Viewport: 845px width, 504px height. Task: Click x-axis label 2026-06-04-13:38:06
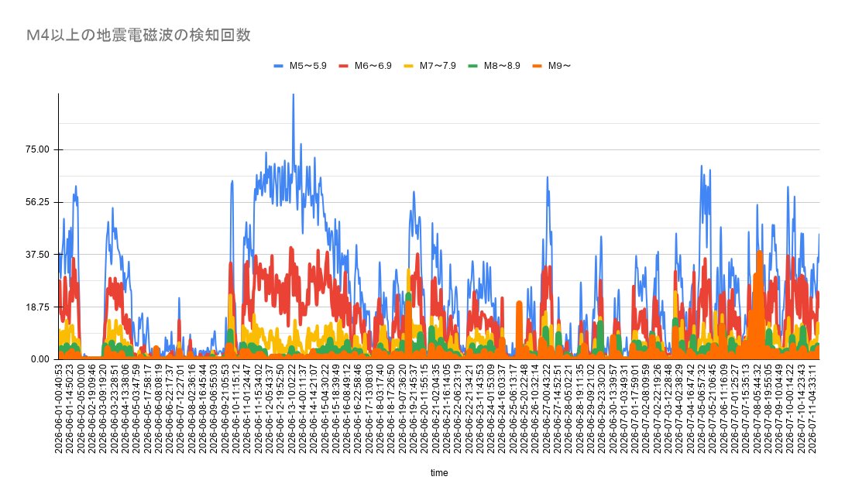pos(125,409)
